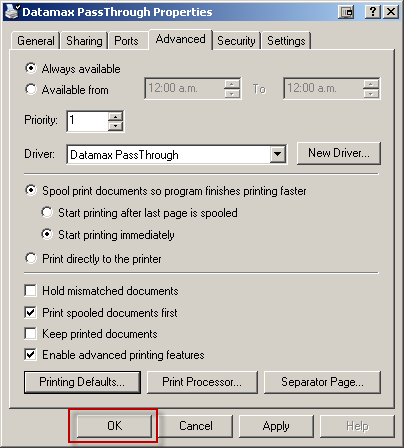Image resolution: width=404 pixels, height=448 pixels.
Task: Uncheck Print spooled documents first
Action: [30, 312]
